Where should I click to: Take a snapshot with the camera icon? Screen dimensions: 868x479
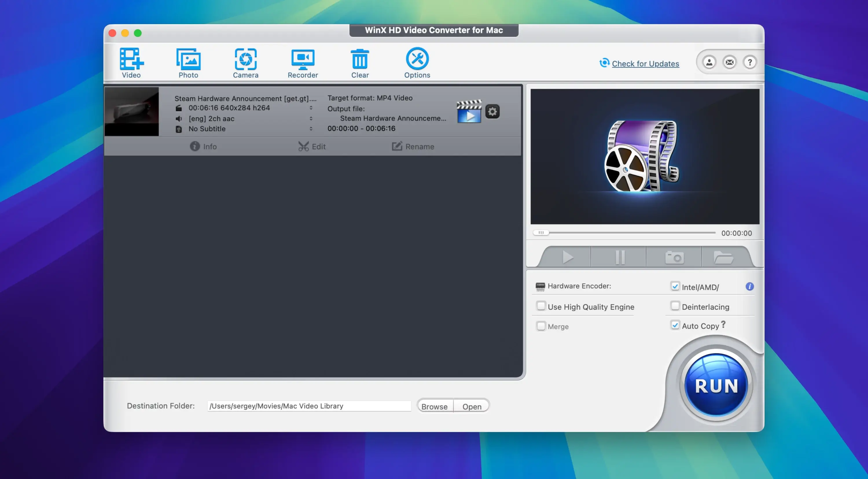click(674, 258)
